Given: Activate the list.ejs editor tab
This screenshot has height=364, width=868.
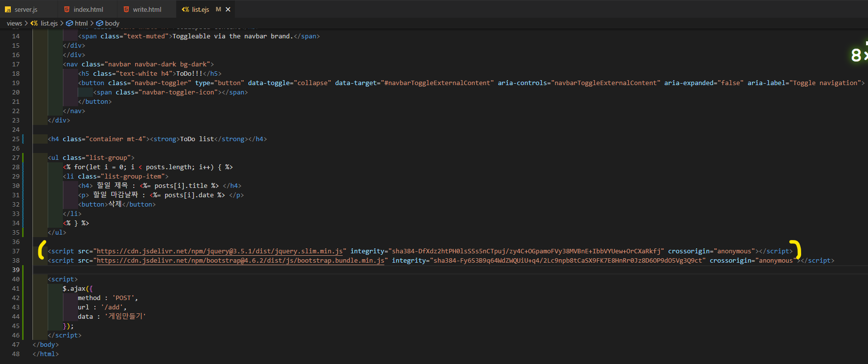Looking at the screenshot, I should click(x=200, y=9).
